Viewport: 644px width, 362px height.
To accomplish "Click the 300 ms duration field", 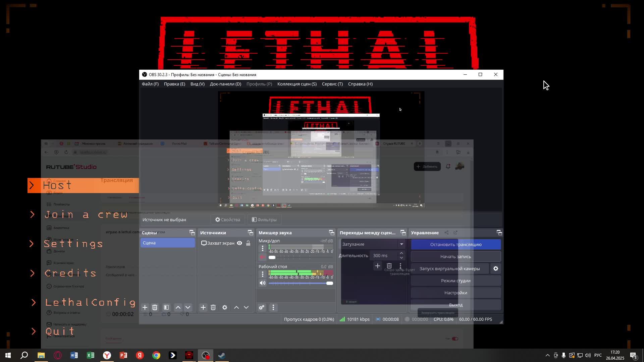I will pyautogui.click(x=384, y=255).
